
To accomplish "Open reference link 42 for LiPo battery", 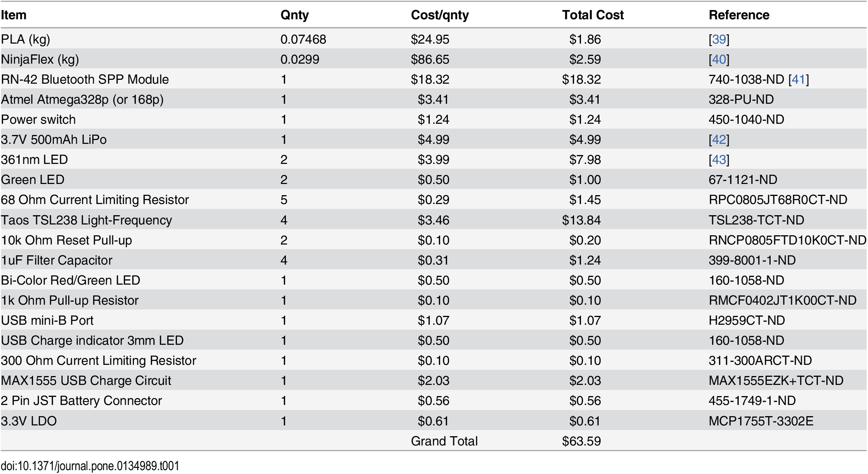I will click(x=719, y=140).
